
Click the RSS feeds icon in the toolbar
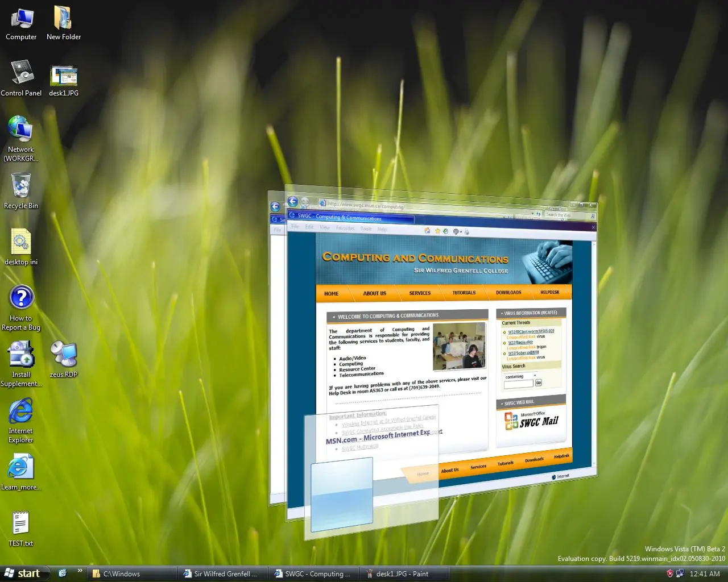tap(445, 231)
